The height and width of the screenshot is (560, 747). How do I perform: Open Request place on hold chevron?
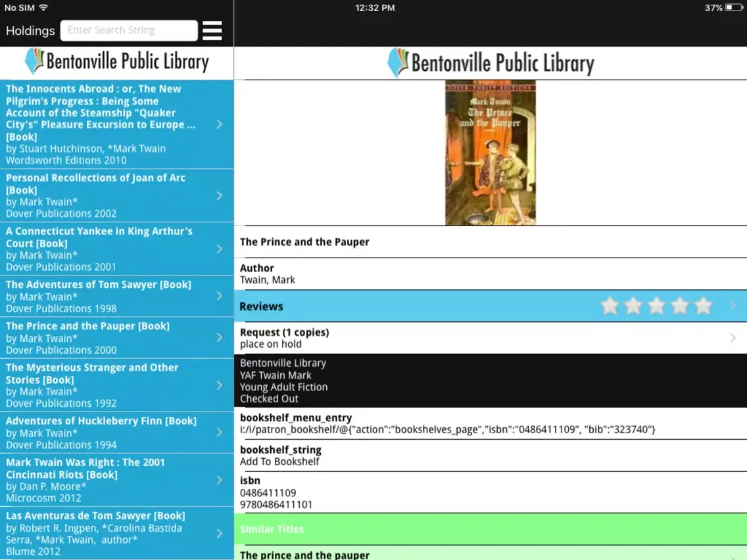pyautogui.click(x=733, y=338)
